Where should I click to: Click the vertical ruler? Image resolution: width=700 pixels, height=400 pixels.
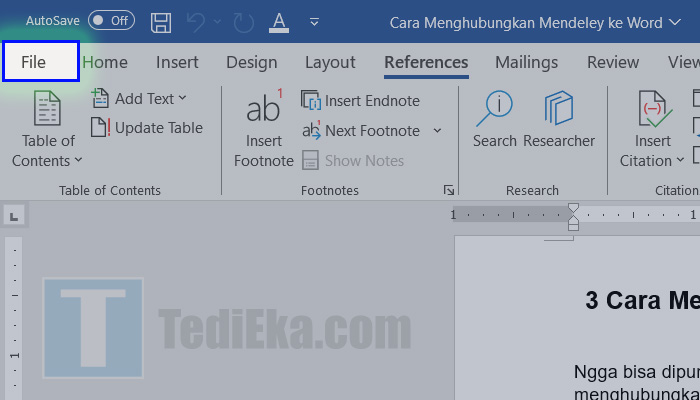click(x=14, y=318)
